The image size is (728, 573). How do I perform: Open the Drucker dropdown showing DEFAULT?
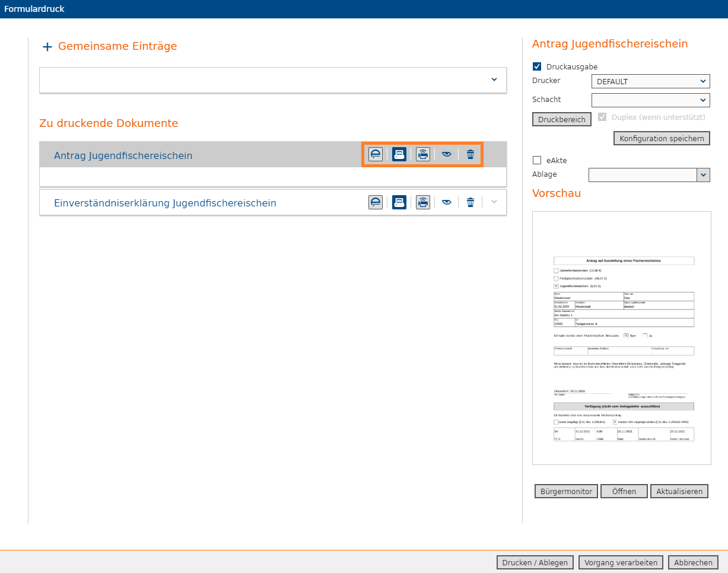[650, 81]
